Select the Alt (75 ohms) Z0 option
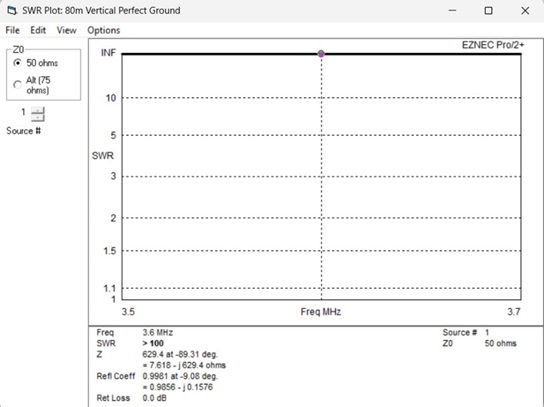Viewport: 544px width, 407px height. pyautogui.click(x=32, y=85)
